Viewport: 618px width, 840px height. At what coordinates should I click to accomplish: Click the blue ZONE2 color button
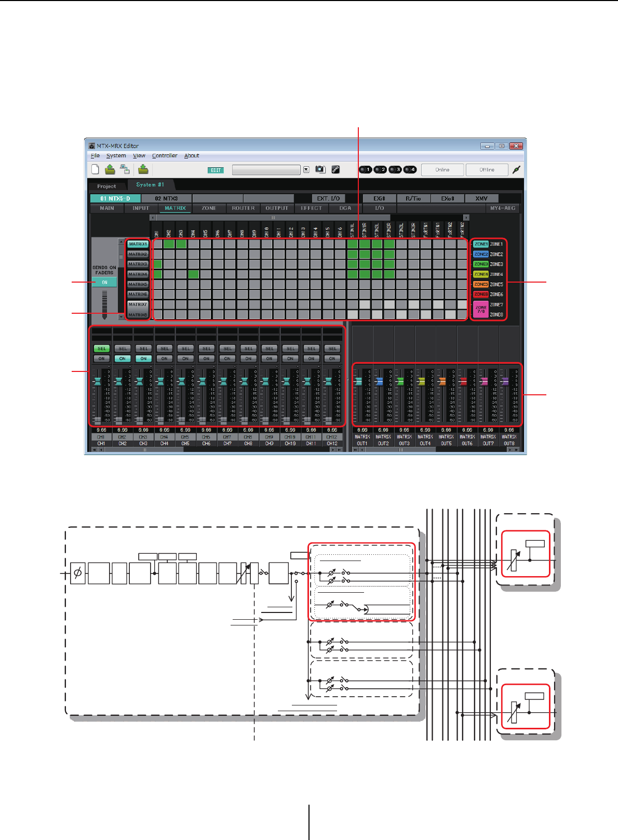point(481,255)
